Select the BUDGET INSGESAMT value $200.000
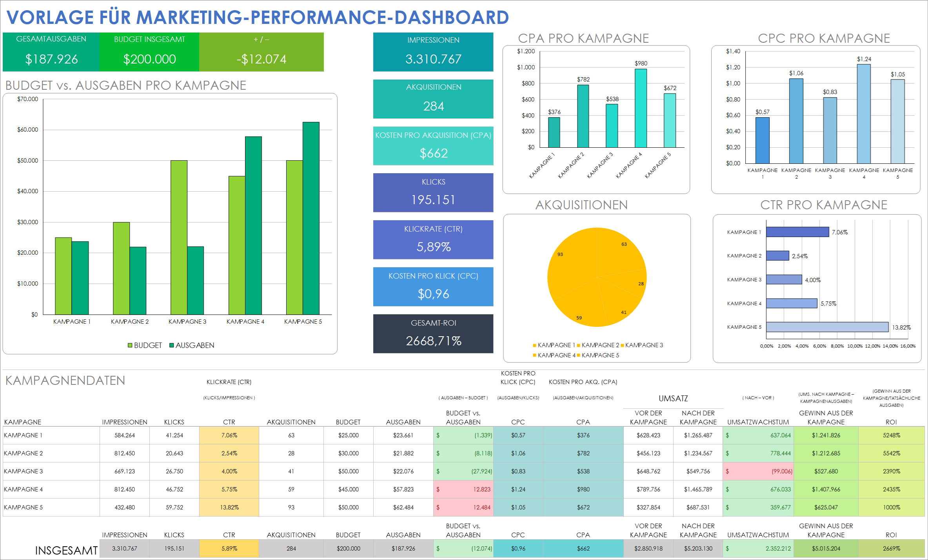The width and height of the screenshot is (928, 560). pyautogui.click(x=149, y=59)
